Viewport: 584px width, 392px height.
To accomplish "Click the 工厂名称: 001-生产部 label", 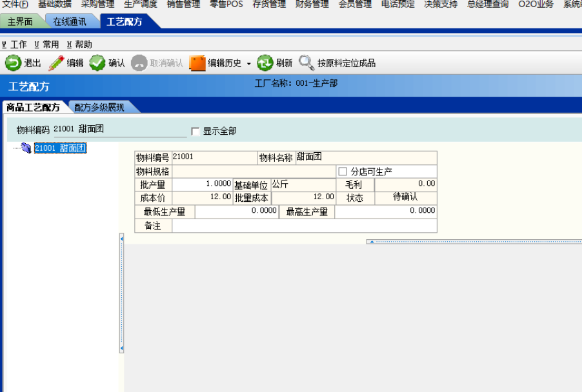I will (296, 83).
